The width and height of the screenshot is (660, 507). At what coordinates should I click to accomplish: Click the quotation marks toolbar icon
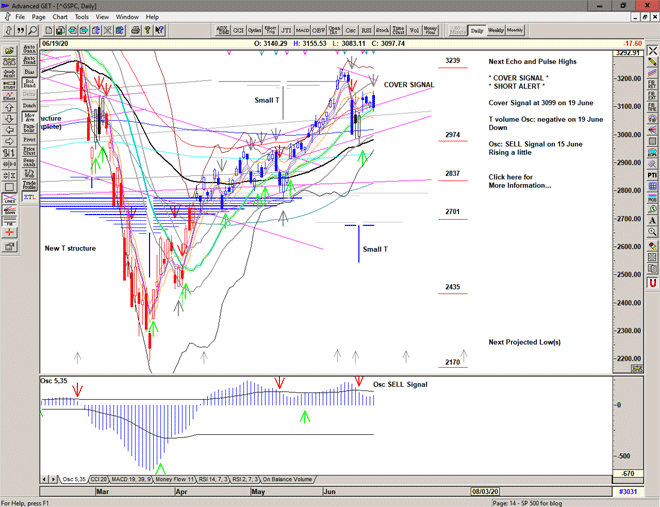(21, 30)
